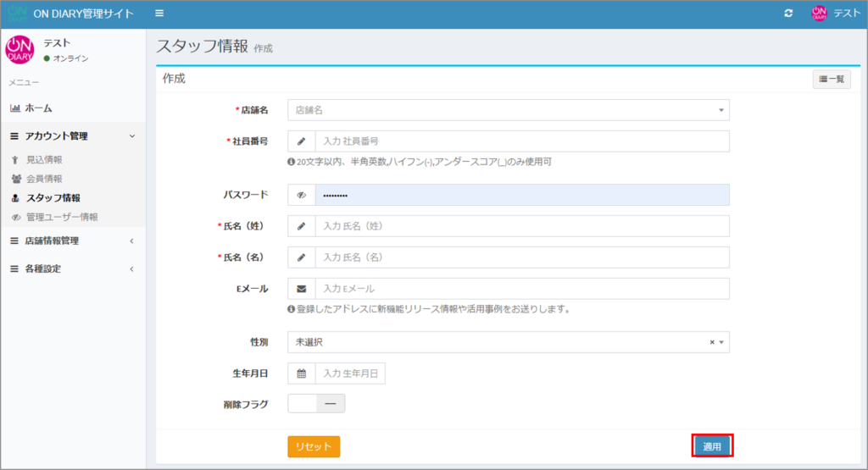Open the 店舗名 dropdown
868x470 pixels.
[x=508, y=110]
